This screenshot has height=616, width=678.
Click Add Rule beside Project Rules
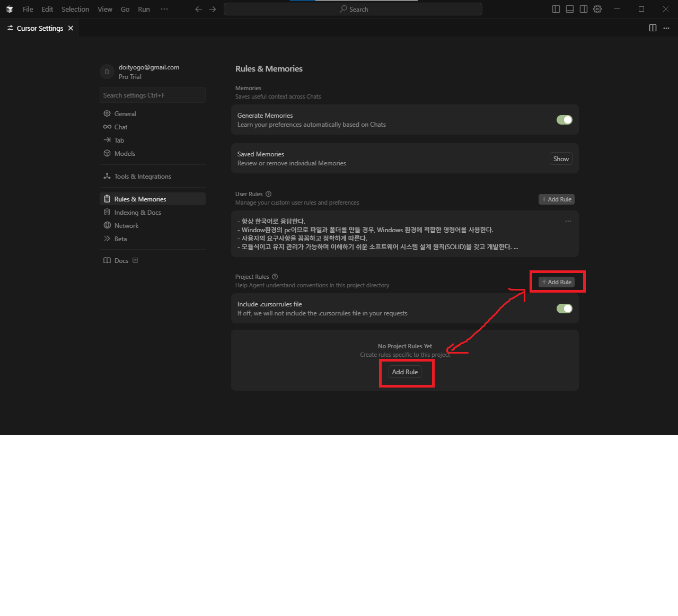pyautogui.click(x=557, y=282)
